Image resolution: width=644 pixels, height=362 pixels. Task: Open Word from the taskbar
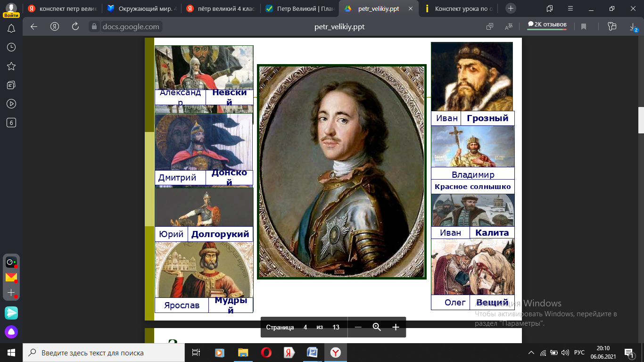click(x=312, y=353)
